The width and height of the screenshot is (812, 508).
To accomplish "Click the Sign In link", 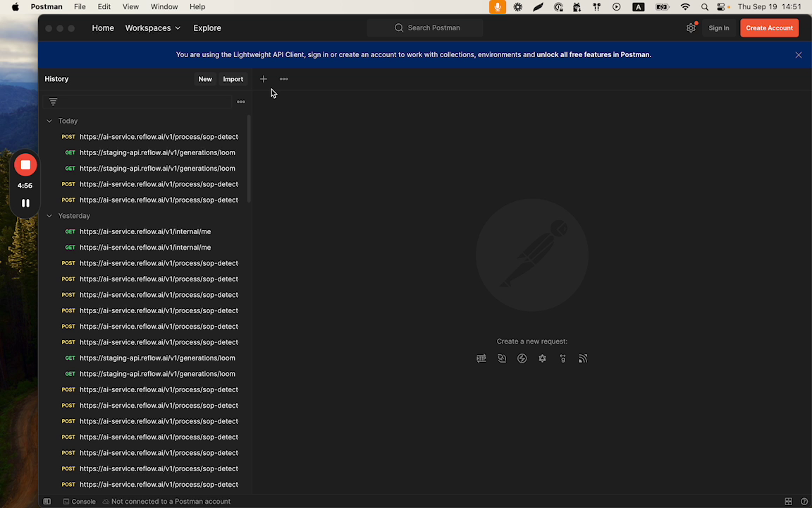I will pos(718,28).
